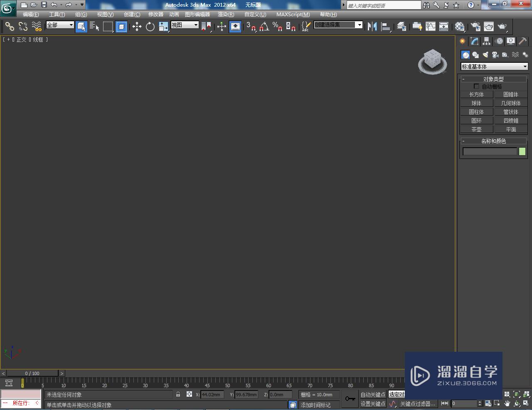Click the object color swatch under 名称和颜色
Screen dimensions: 532x410
(522, 151)
